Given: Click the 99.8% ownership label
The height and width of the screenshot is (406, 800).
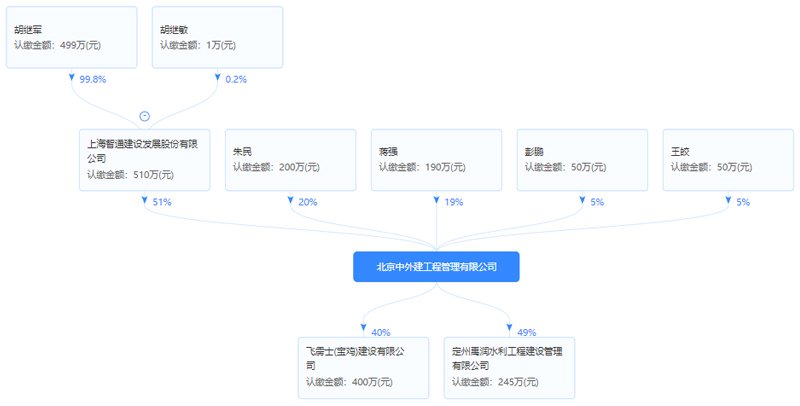Looking at the screenshot, I should coord(93,80).
